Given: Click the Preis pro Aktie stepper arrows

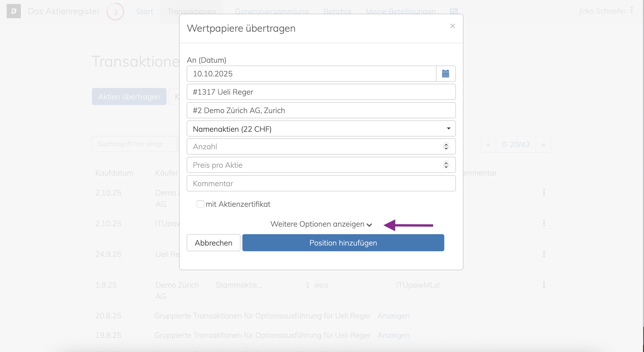Looking at the screenshot, I should tap(446, 165).
